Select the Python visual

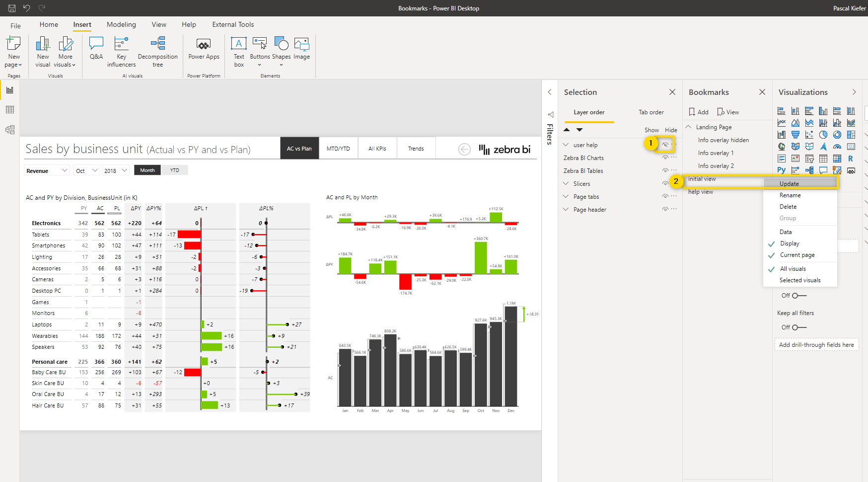click(x=781, y=170)
